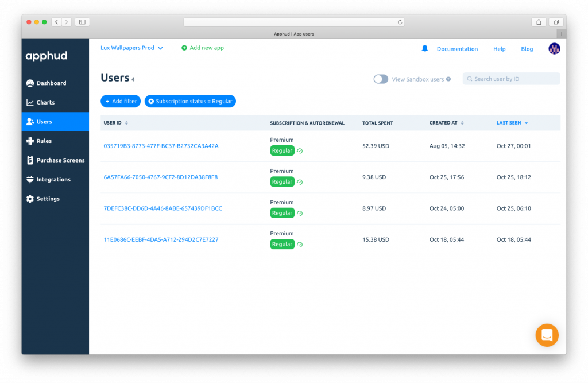Image resolution: width=588 pixels, height=383 pixels.
Task: Toggle View Sandbox users switch
Action: [x=381, y=79]
